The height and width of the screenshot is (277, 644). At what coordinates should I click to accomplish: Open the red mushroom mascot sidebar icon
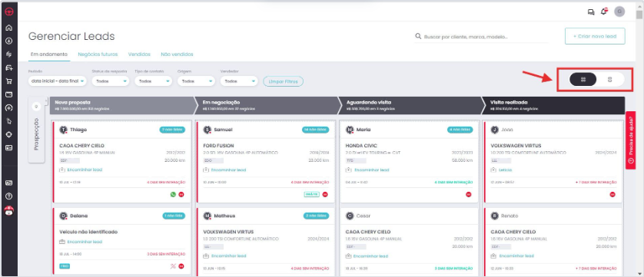(x=8, y=210)
